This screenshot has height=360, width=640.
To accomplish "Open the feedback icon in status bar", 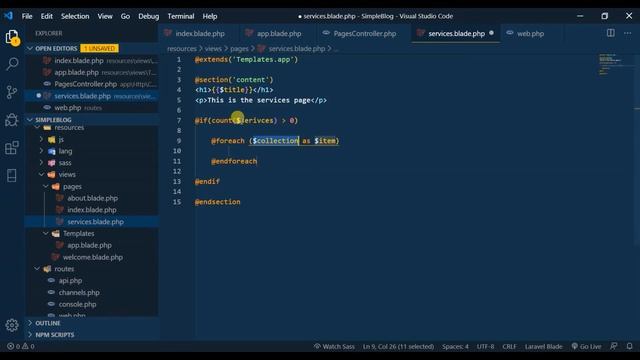I will tap(613, 346).
